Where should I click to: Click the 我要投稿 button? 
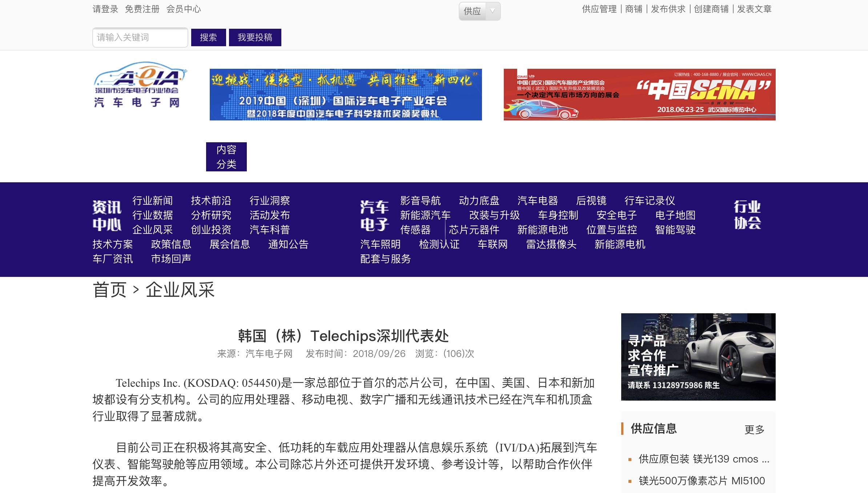(255, 37)
